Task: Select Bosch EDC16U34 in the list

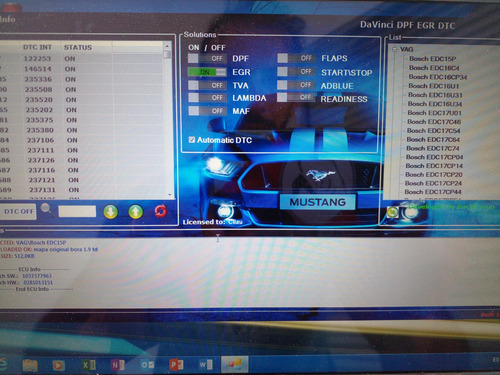Action: point(435,104)
